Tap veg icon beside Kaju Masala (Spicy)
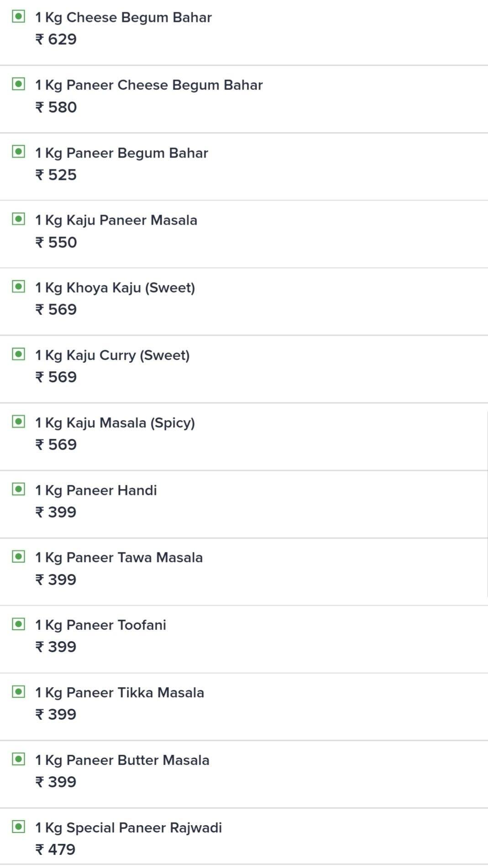The height and width of the screenshot is (868, 488). [18, 421]
